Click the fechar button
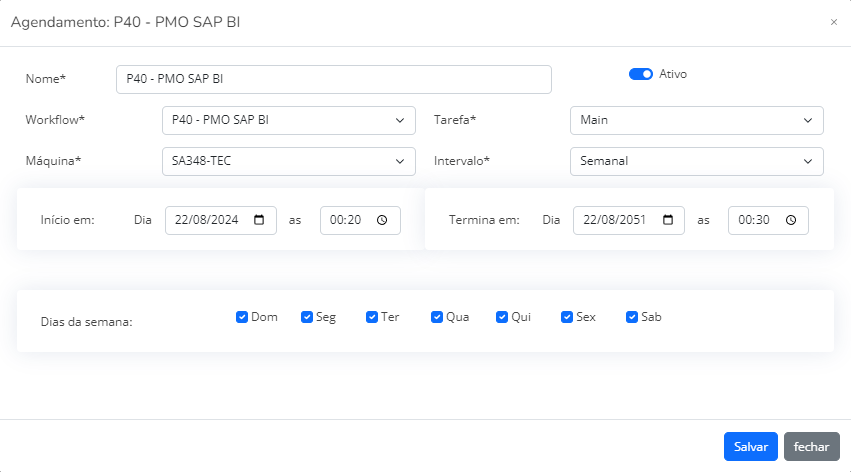The height and width of the screenshot is (472, 851). [811, 447]
